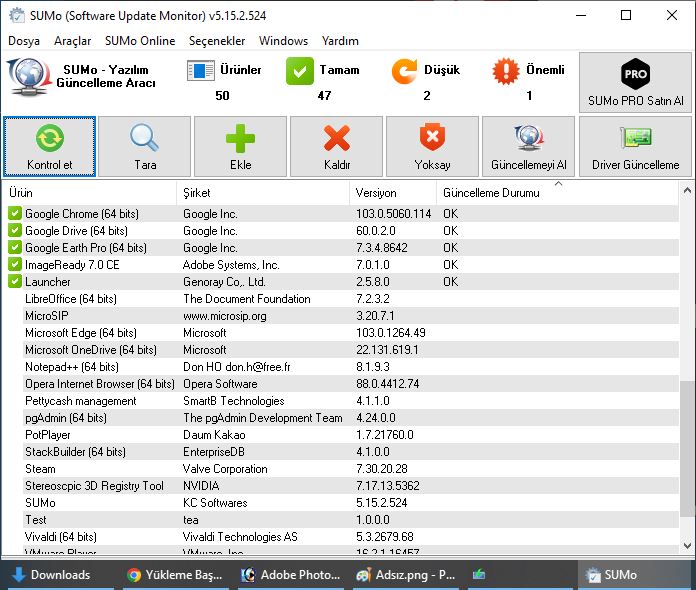Switch to Chrome Yükleme Baş... taskbar item
The height and width of the screenshot is (590, 696).
coord(174,575)
